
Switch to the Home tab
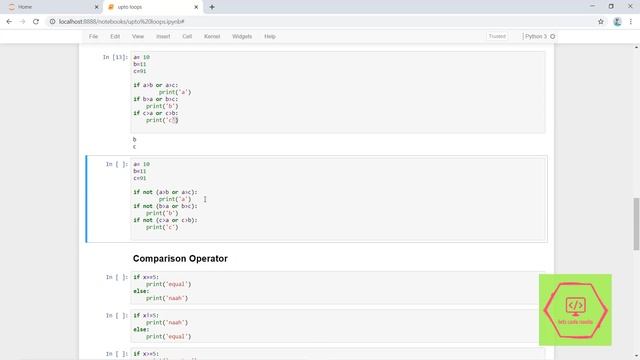pyautogui.click(x=53, y=7)
